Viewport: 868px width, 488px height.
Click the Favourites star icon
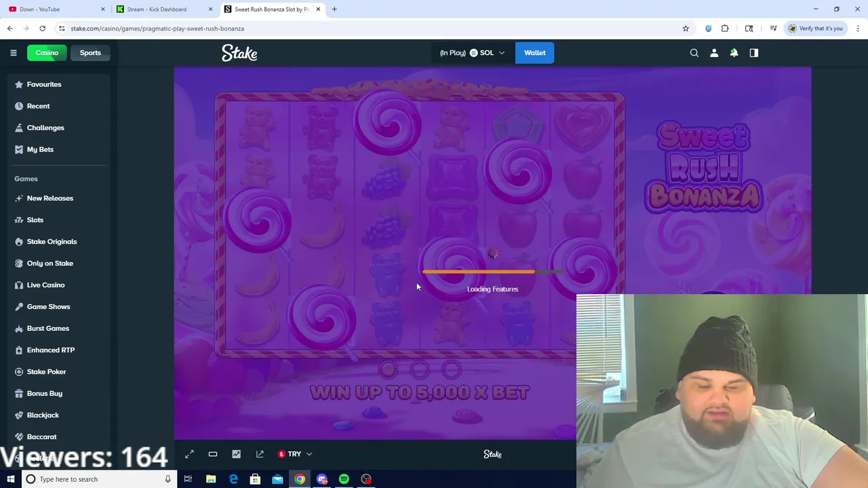[x=19, y=84]
